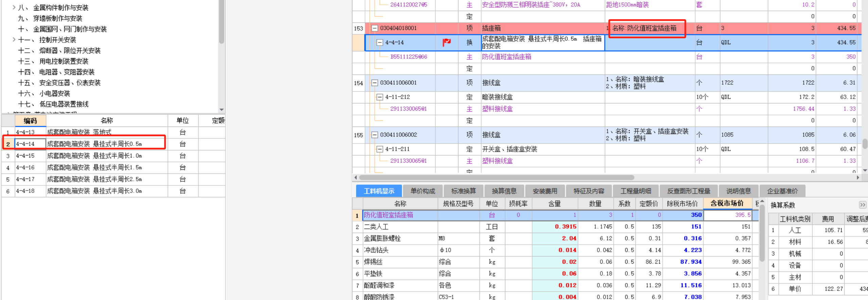Screen dimensions: 868x300
Task: Click the 损耗率 column header
Action: tap(518, 203)
